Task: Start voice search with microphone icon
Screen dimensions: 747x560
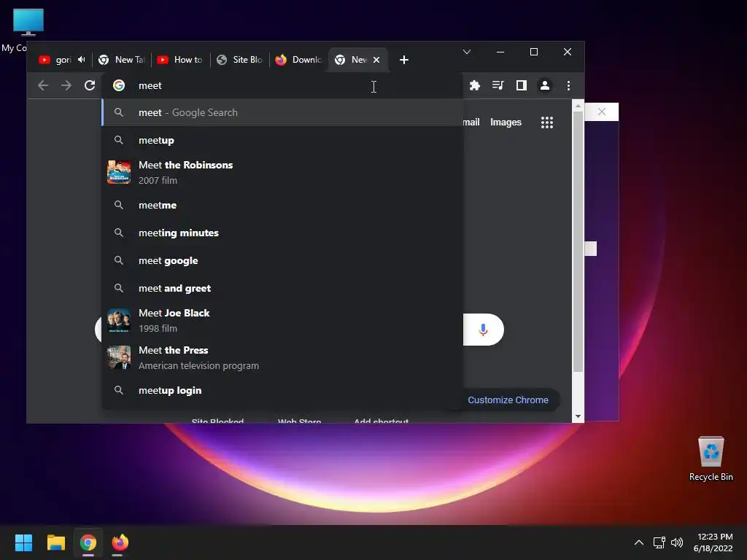Action: (x=483, y=330)
